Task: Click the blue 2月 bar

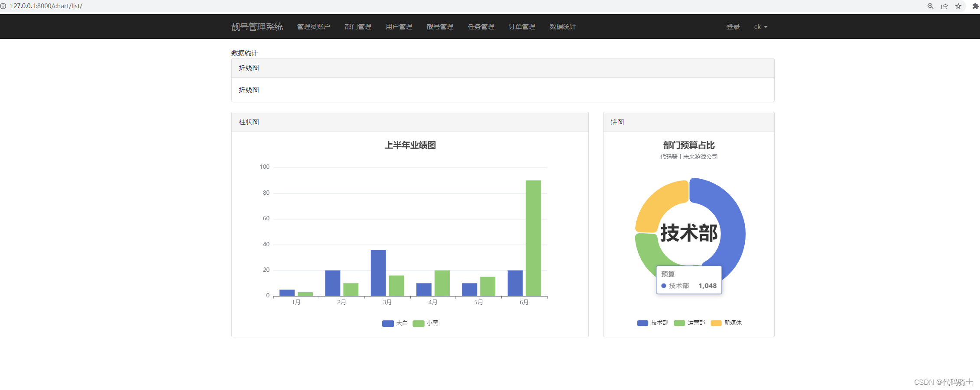Action: click(x=333, y=283)
